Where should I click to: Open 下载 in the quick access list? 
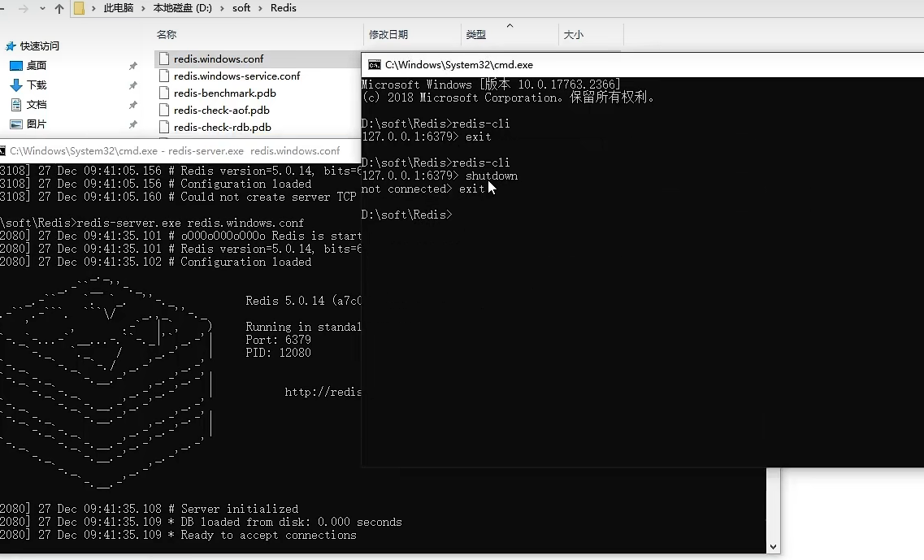[x=37, y=85]
